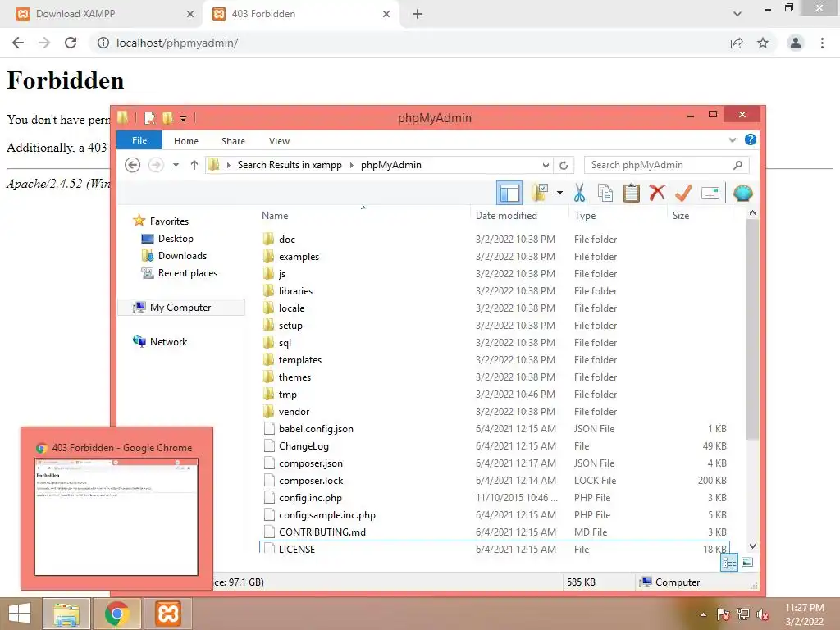View site information icon in address bar
The image size is (840, 630).
tap(103, 43)
